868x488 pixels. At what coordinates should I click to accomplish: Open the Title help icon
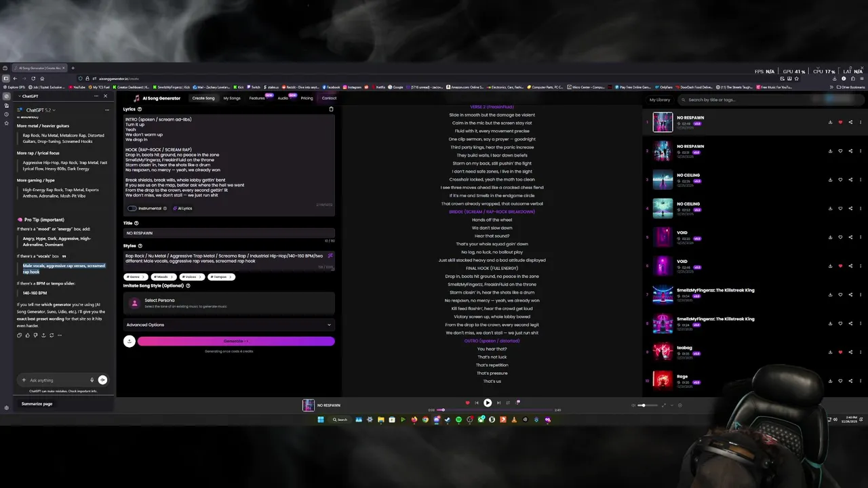point(136,223)
